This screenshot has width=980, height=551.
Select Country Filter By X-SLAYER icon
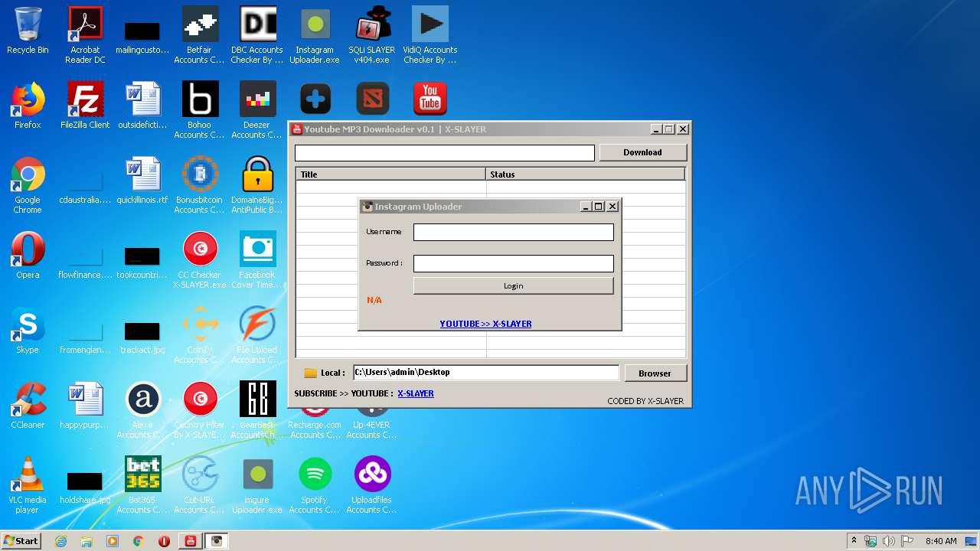200,410
